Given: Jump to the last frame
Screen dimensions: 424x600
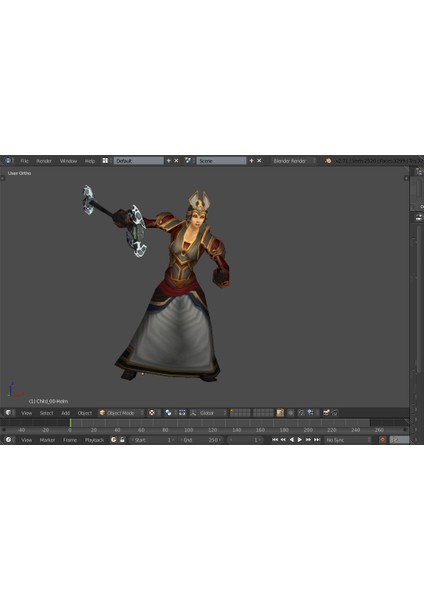Looking at the screenshot, I should pos(317,440).
